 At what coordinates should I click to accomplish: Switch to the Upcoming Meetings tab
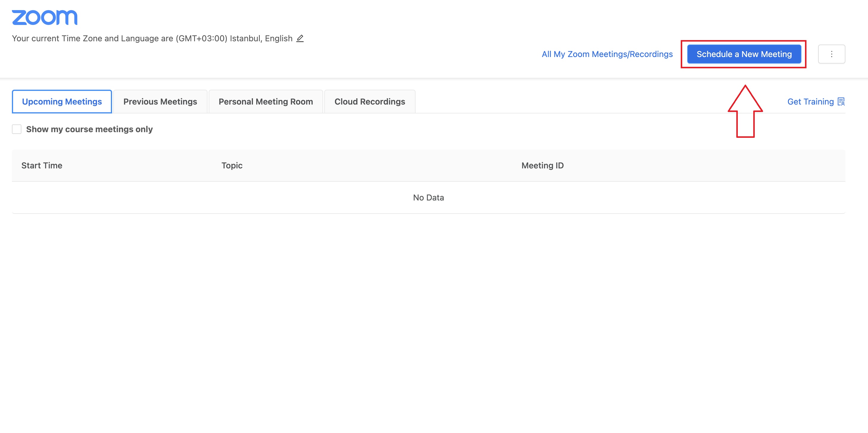(x=62, y=102)
